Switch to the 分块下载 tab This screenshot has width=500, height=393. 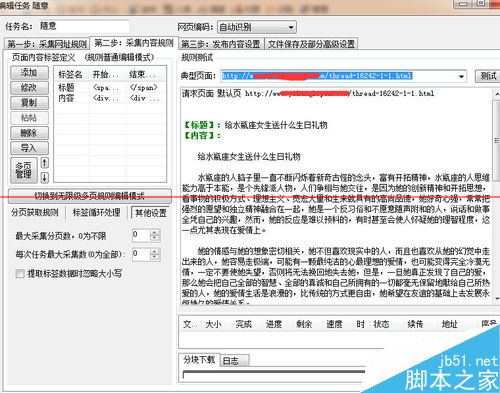pos(199,359)
